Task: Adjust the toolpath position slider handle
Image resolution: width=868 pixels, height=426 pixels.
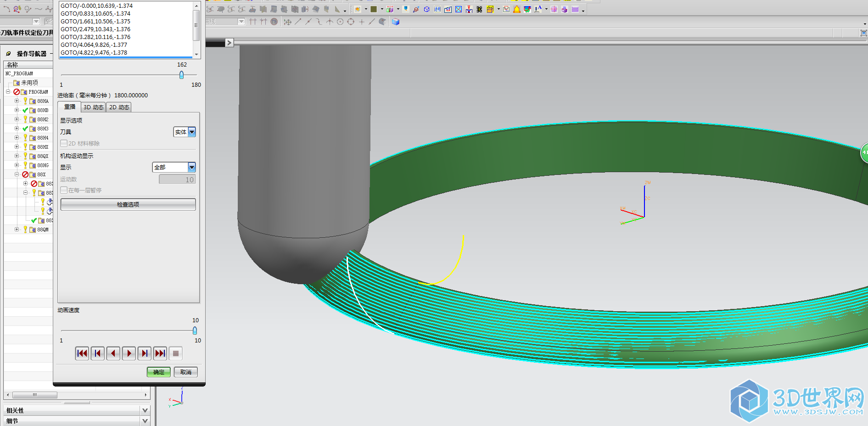Action: click(x=181, y=75)
